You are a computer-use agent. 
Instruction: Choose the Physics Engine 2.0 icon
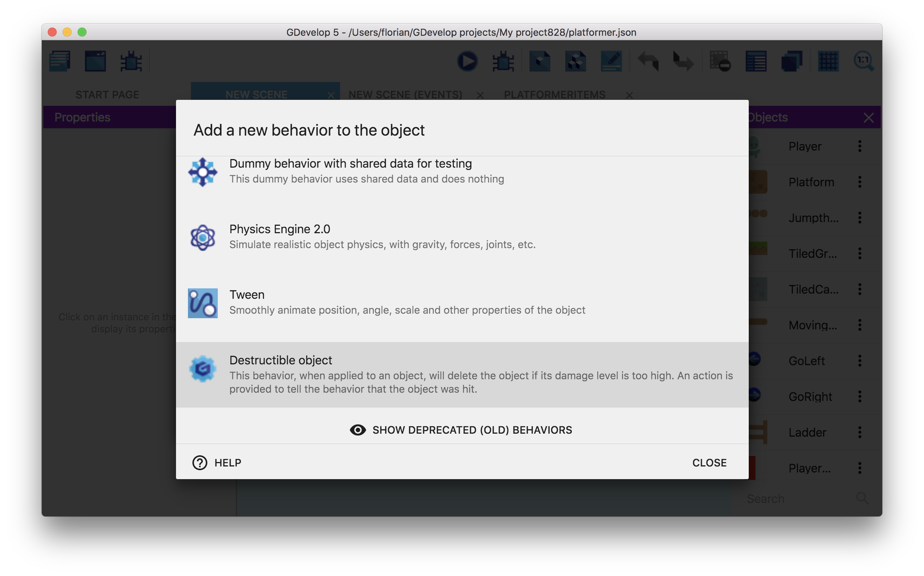click(203, 237)
